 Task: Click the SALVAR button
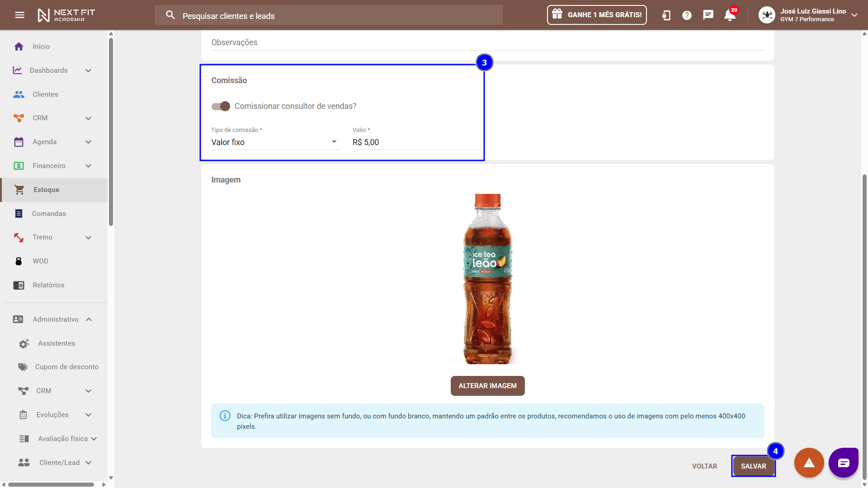coord(753,466)
